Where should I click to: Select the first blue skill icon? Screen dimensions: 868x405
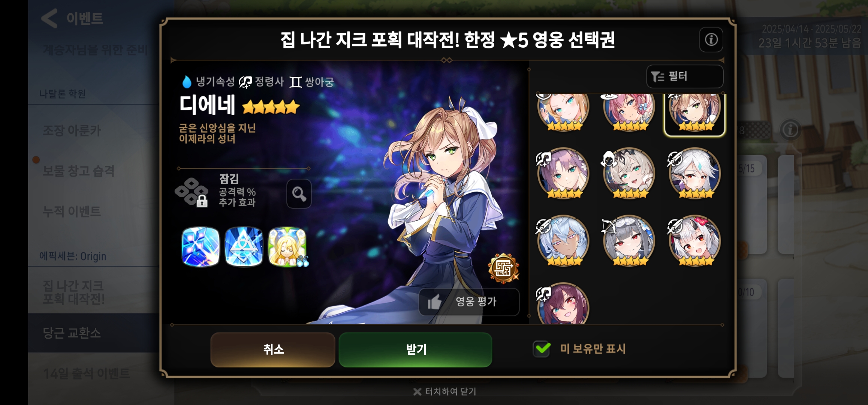point(201,247)
